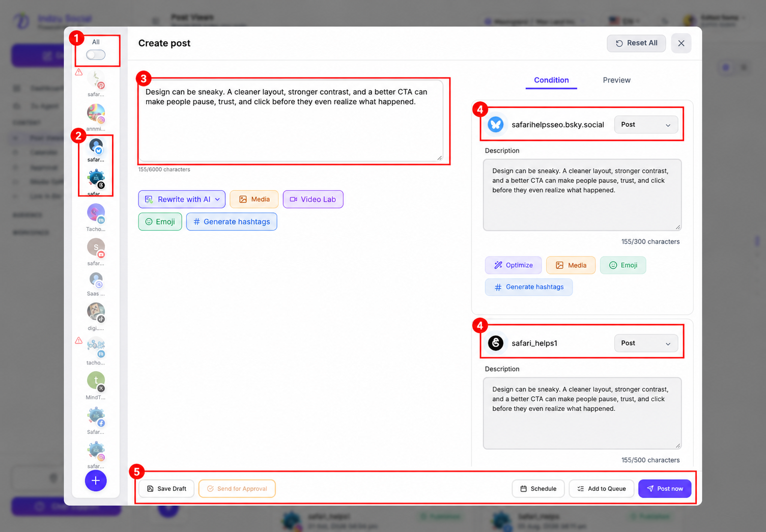766x532 pixels.
Task: Select the Tacho... Mastodon account avatar
Action: tap(96, 214)
